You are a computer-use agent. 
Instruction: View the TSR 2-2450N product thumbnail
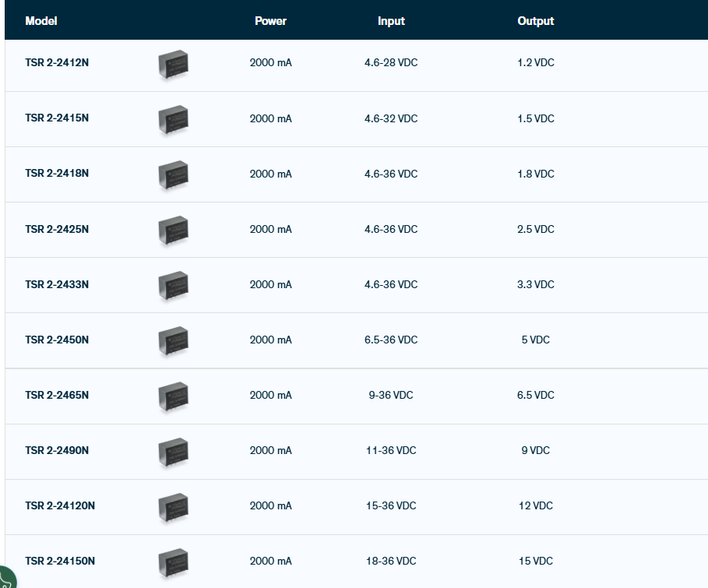point(173,340)
